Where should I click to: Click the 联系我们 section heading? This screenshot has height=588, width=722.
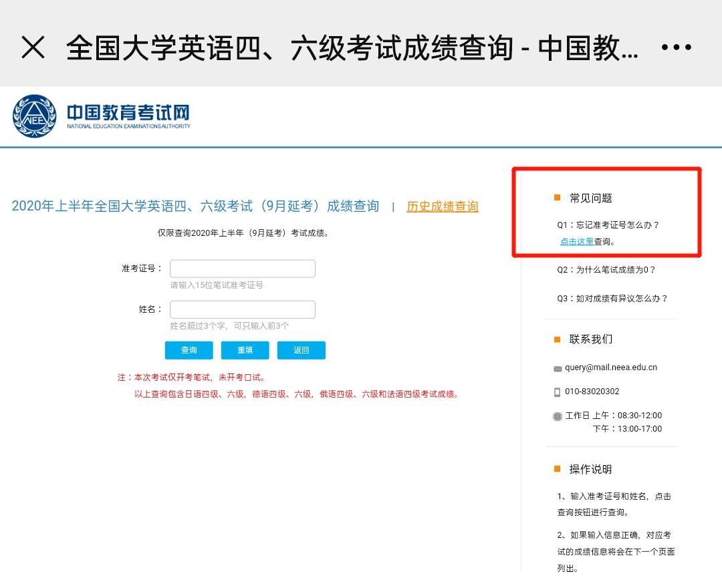(x=591, y=339)
